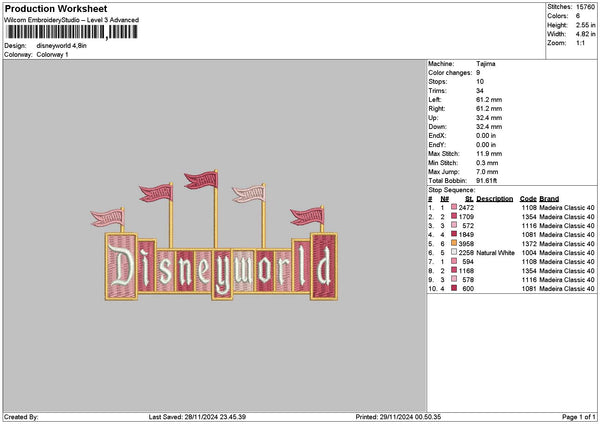
Task: Select the Max Jump value '7.0 mm'
Action: (487, 171)
